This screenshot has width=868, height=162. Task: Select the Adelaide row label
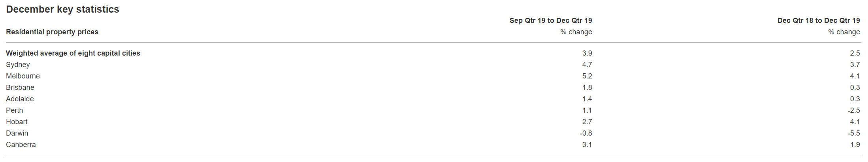(20, 99)
